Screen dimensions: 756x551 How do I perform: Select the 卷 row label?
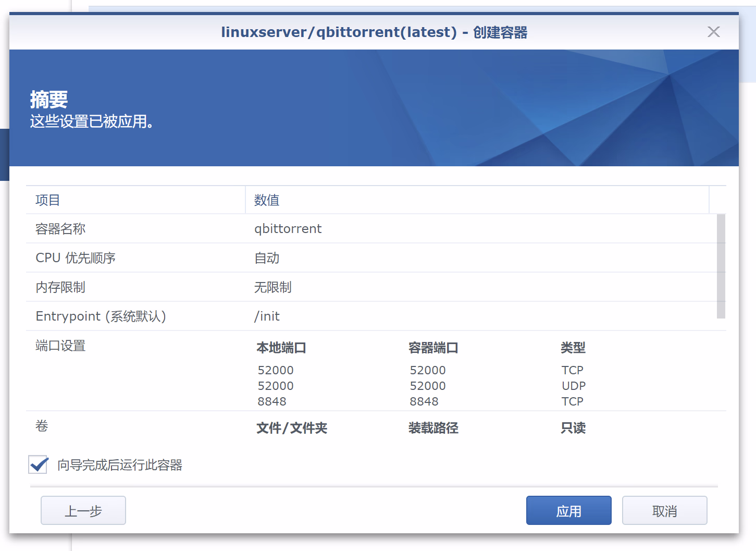click(42, 426)
